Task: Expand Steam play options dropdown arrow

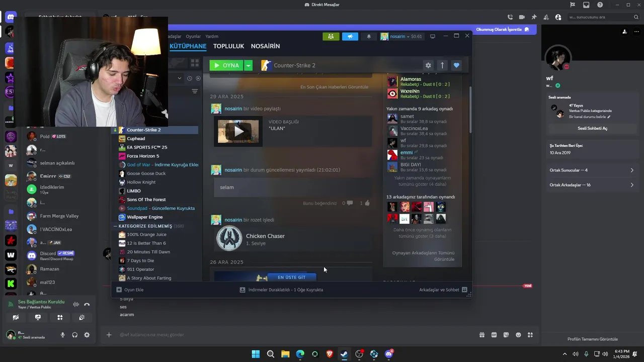Action: 248,65
